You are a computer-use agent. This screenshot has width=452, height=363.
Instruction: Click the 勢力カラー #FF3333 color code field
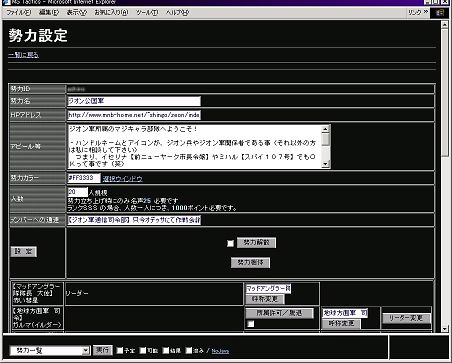pos(84,178)
